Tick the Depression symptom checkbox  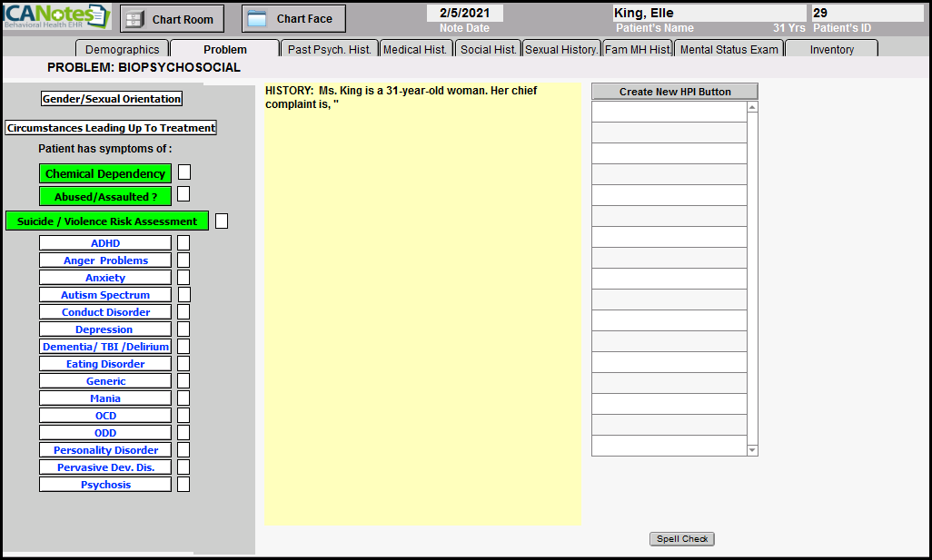[183, 329]
